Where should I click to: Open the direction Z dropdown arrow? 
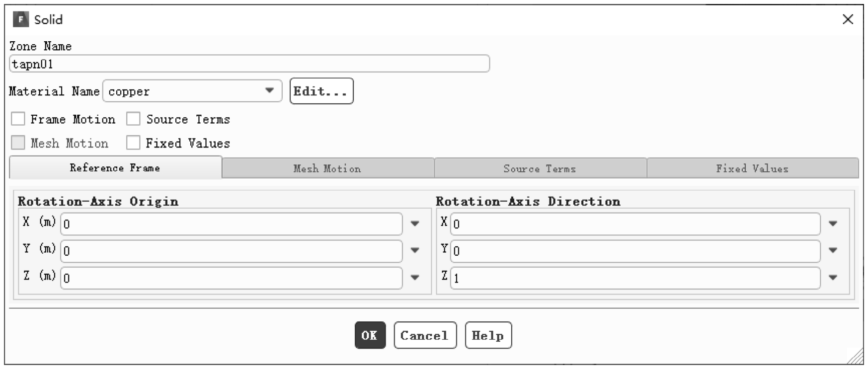[x=833, y=278]
